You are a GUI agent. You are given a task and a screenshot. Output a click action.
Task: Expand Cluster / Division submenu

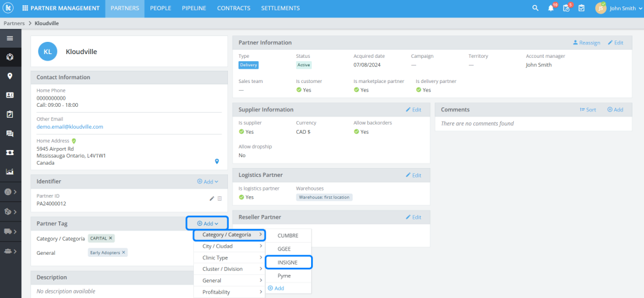tap(230, 269)
